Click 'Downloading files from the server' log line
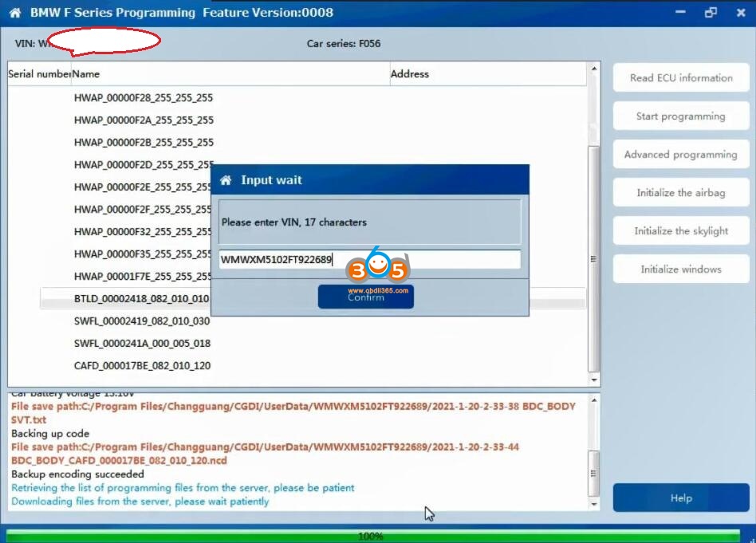Screen dimensions: 756x543 pos(140,501)
